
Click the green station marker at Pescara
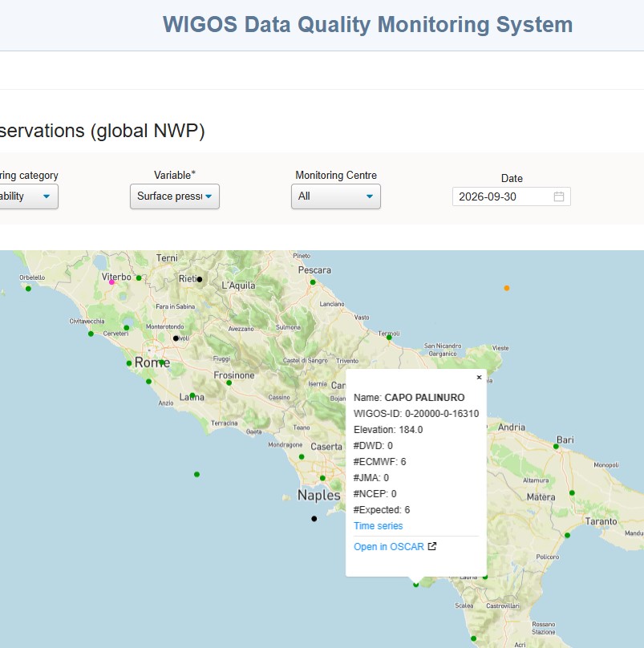pyautogui.click(x=313, y=282)
